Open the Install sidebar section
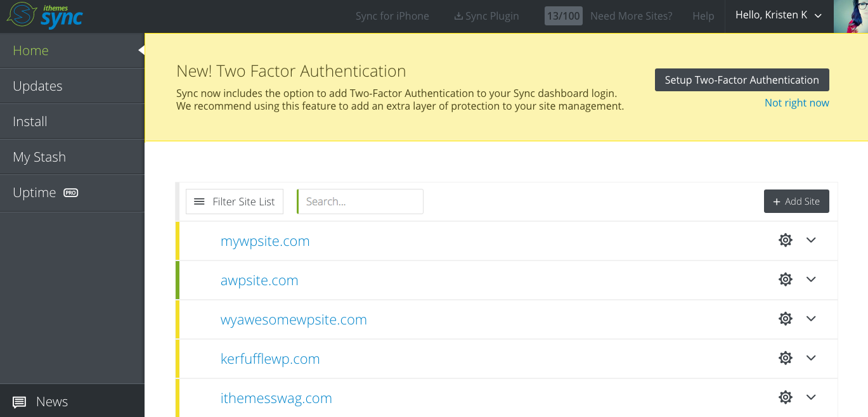868x417 pixels. coord(72,122)
